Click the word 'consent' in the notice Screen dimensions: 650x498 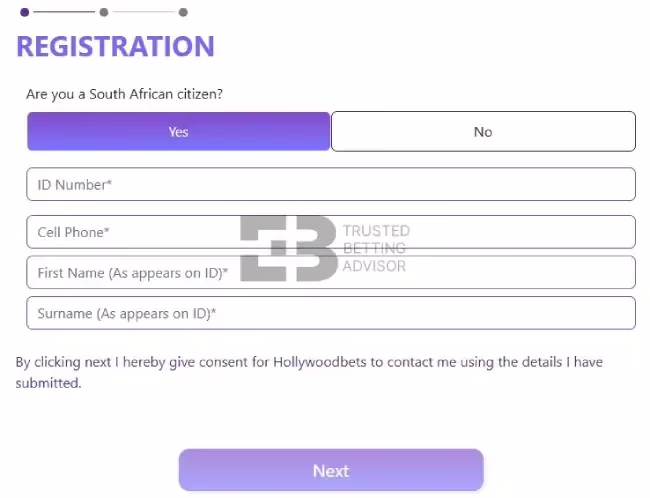coord(219,362)
